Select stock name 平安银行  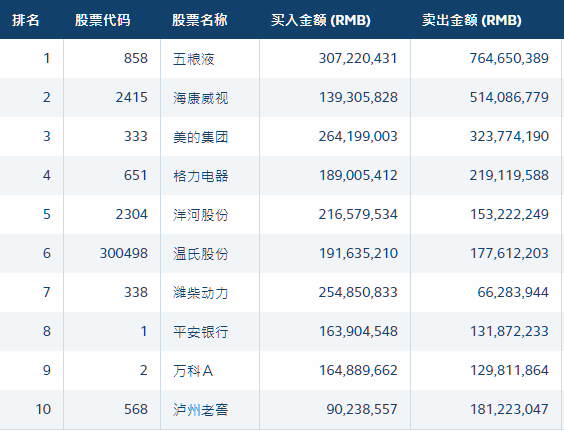[200, 331]
